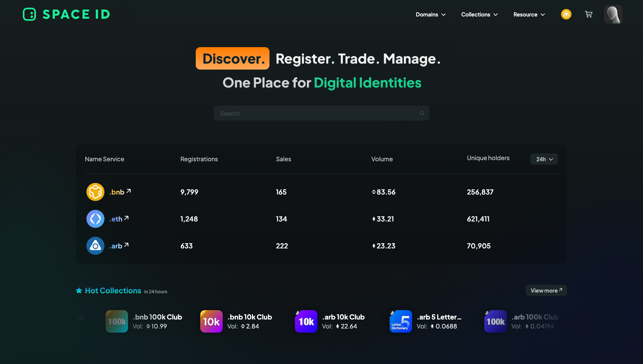Change the 24h time range selector
Screen dimensions: 643x364
544,159
